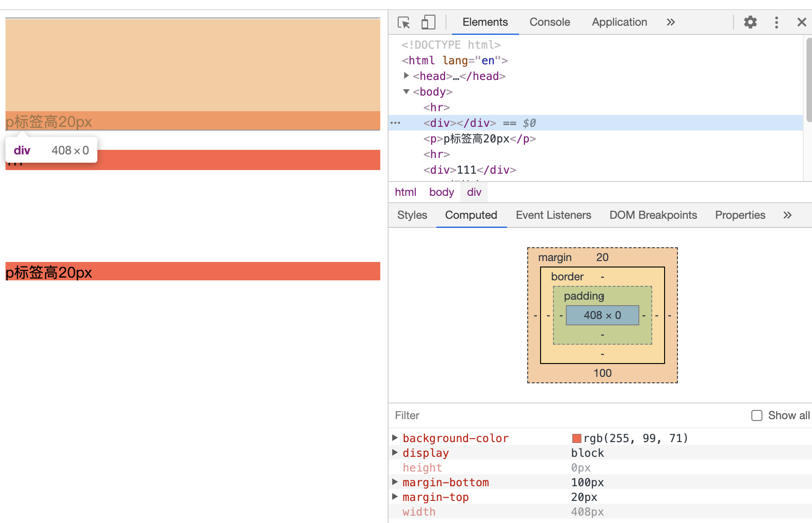Viewport: 812px width, 523px height.
Task: Click margin-top value 20 in box model
Action: pyautogui.click(x=602, y=257)
